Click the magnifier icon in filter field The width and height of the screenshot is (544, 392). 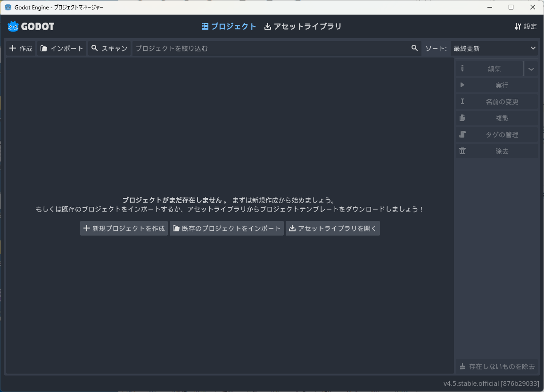[414, 48]
